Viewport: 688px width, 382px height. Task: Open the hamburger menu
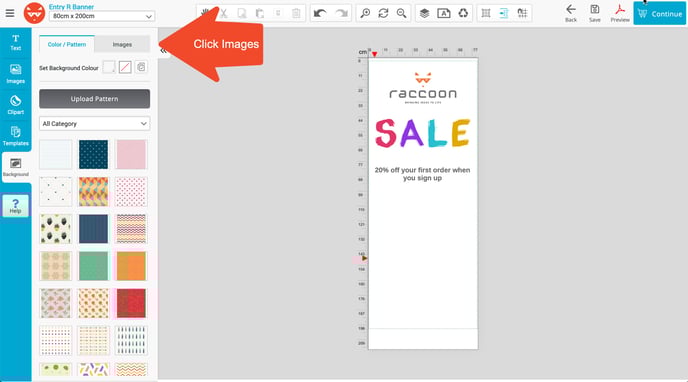10,13
